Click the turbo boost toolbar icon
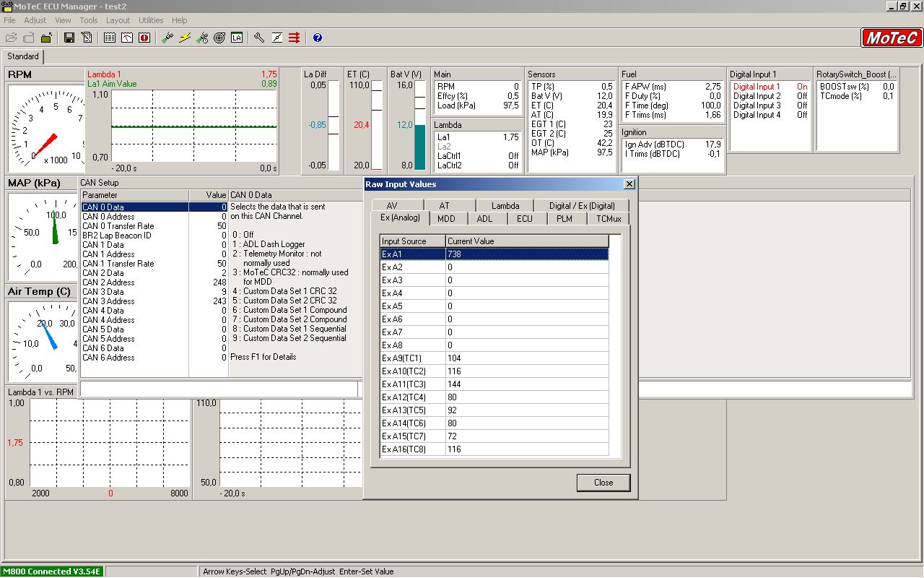Screen dimensions: 924x578 tap(219, 38)
